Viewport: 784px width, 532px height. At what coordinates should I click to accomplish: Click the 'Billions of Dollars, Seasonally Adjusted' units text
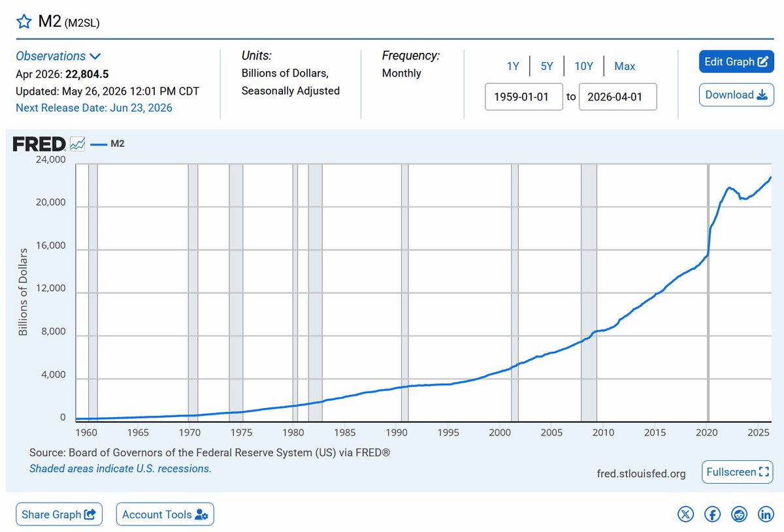pyautogui.click(x=291, y=82)
